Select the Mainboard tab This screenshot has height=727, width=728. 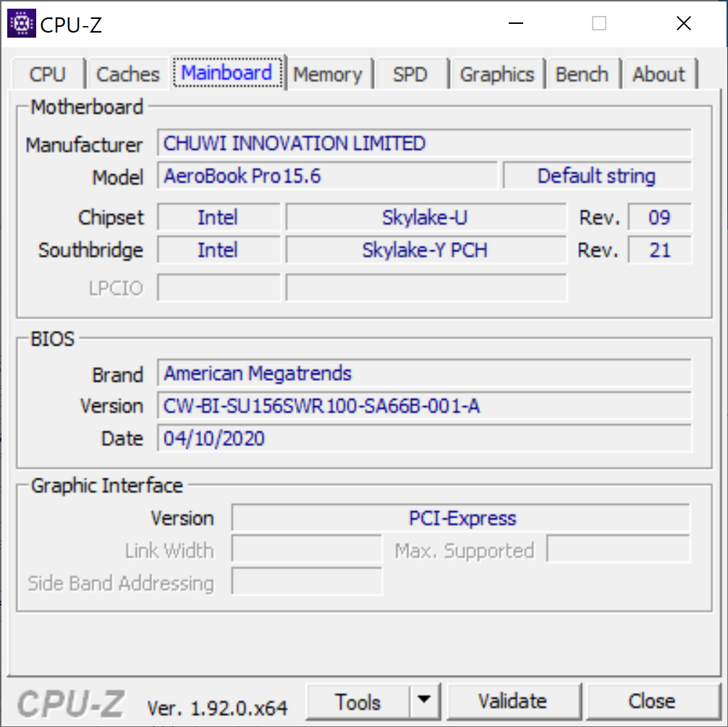227,72
